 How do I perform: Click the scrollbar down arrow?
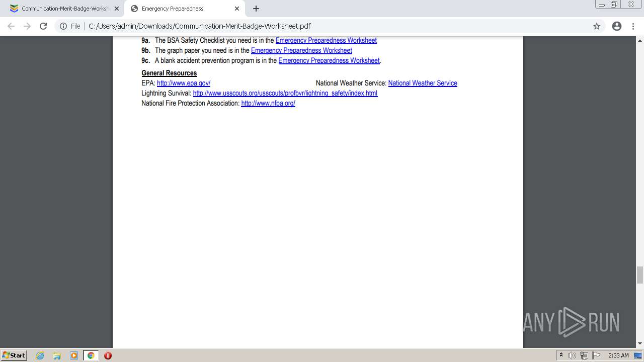tap(640, 344)
